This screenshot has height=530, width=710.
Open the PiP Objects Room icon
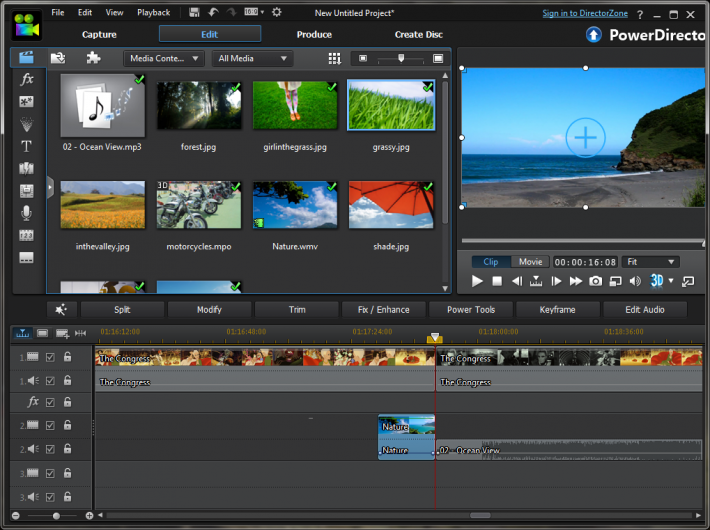coord(26,101)
